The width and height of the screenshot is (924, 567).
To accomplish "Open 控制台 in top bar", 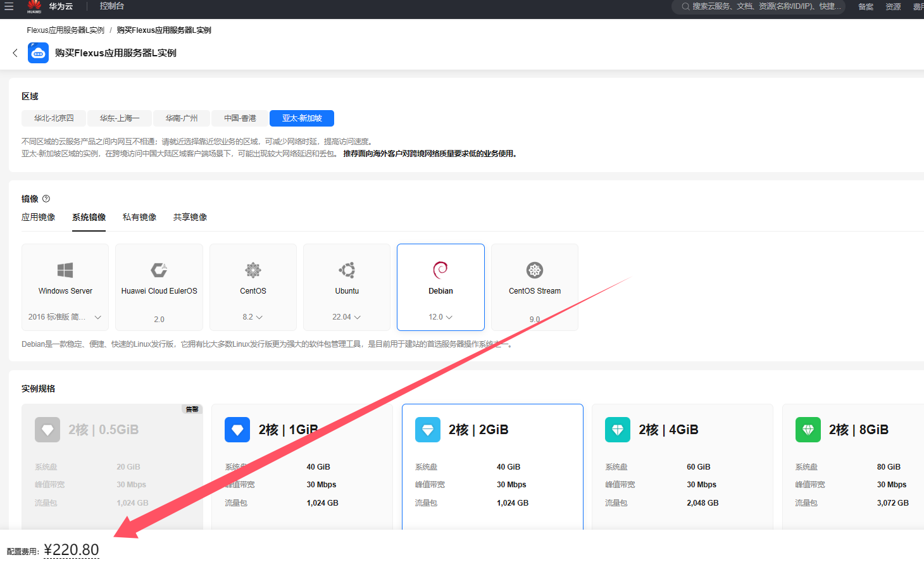I will 111,6.
